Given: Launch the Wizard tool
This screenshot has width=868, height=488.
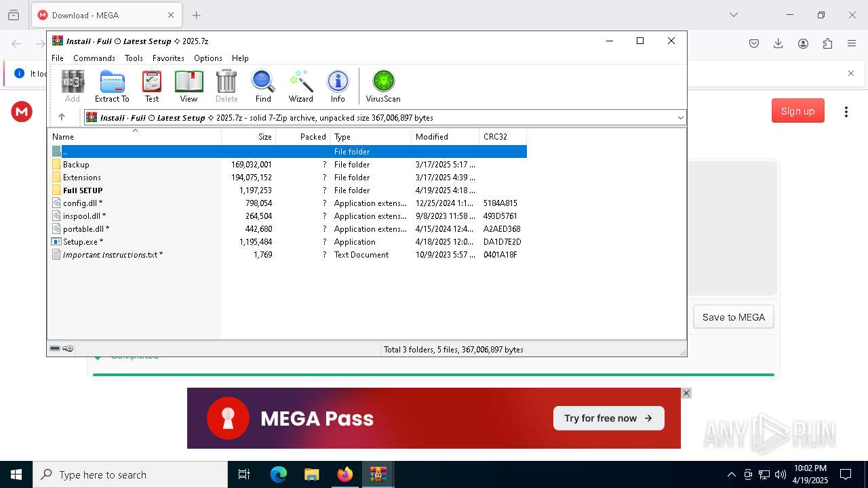Looking at the screenshot, I should [300, 86].
